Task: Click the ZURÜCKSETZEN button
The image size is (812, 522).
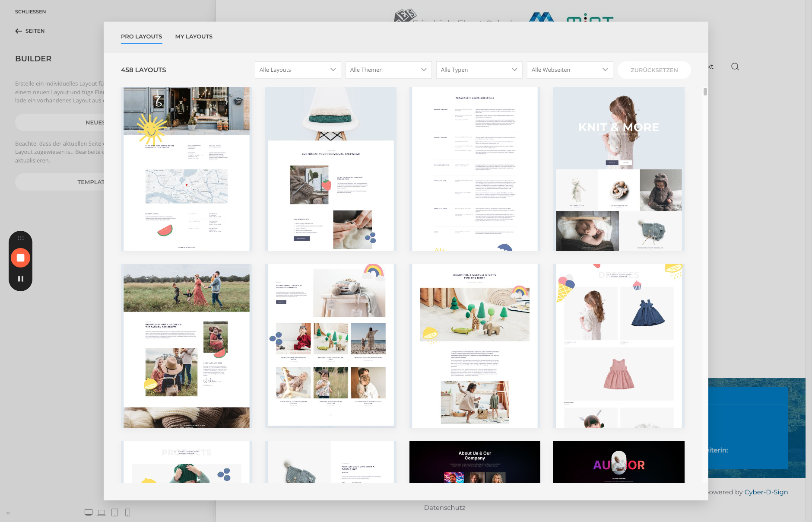Action: point(654,70)
